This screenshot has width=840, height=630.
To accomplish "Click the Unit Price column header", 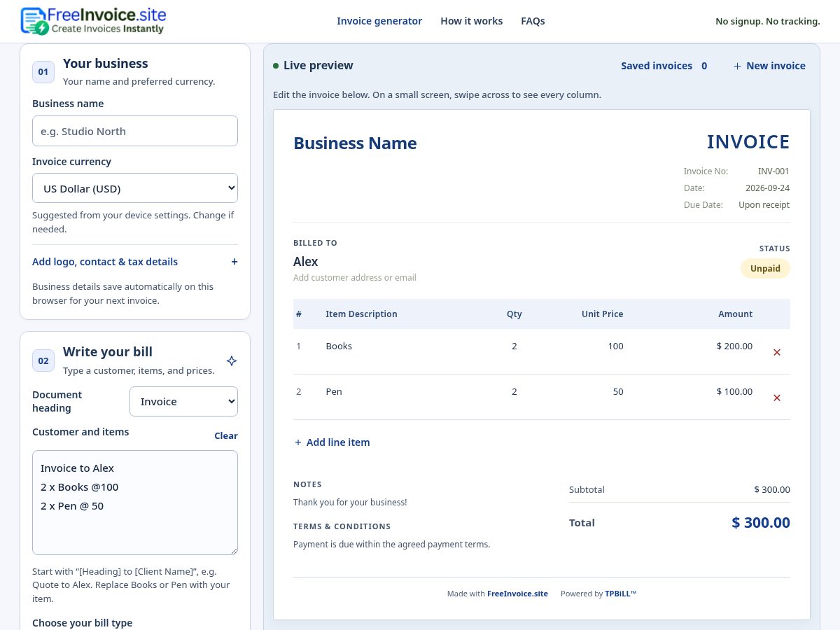I will click(602, 314).
